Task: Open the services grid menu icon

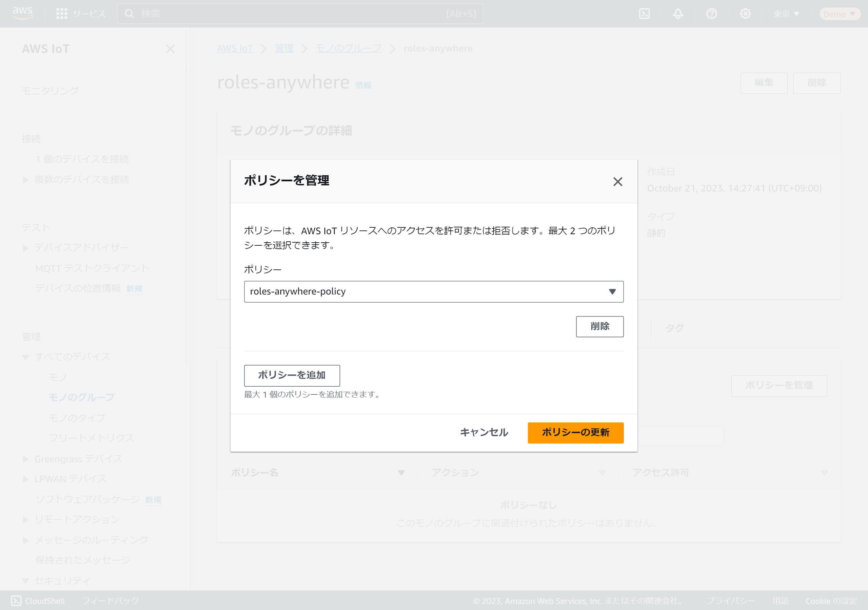Action: tap(62, 14)
